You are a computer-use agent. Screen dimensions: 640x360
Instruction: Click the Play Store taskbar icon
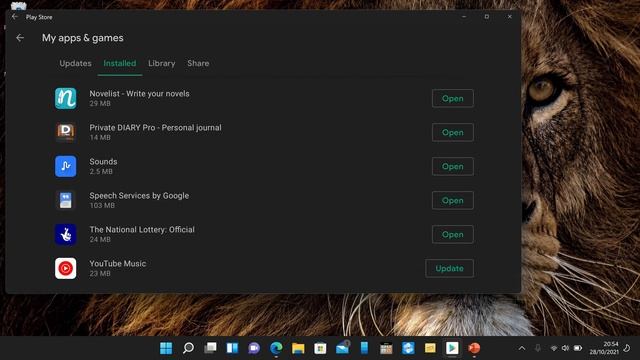pyautogui.click(x=452, y=348)
